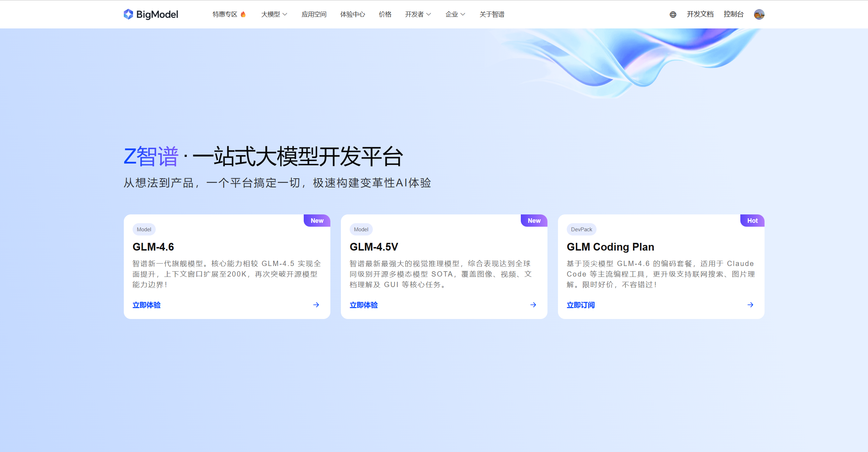Open the user avatar menu
Image resolution: width=868 pixels, height=452 pixels.
click(x=759, y=14)
